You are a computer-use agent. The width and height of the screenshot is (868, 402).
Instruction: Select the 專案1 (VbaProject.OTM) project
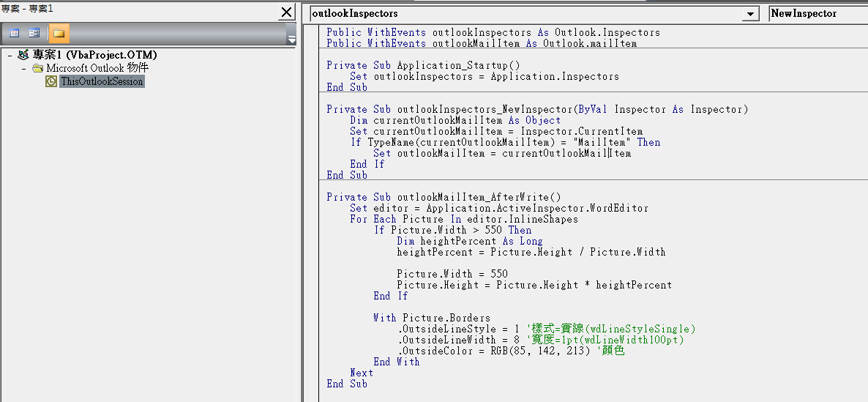click(94, 55)
